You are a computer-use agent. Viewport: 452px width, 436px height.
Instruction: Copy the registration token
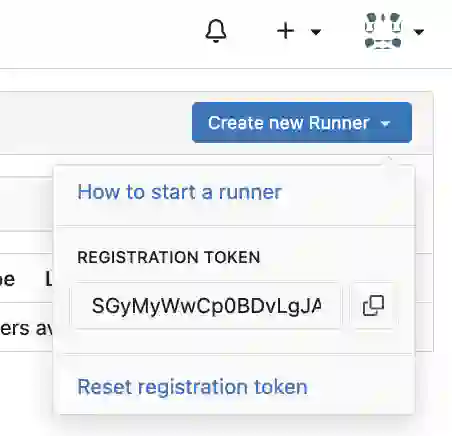pos(373,305)
